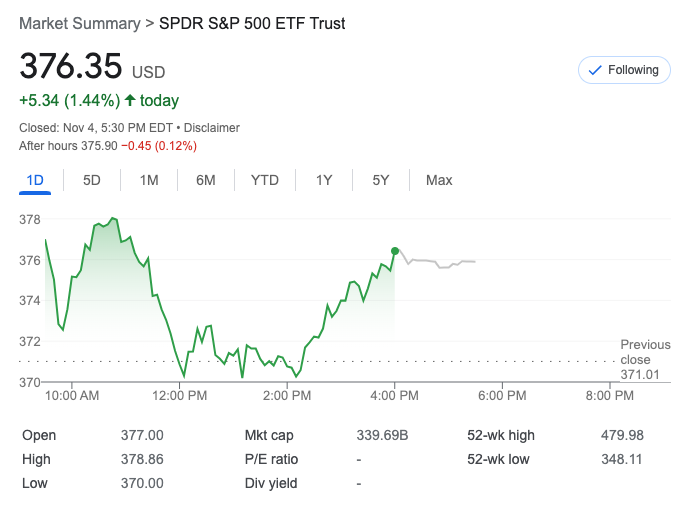Image resolution: width=689 pixels, height=505 pixels.
Task: Click the green closing price dot on chart
Action: point(395,251)
